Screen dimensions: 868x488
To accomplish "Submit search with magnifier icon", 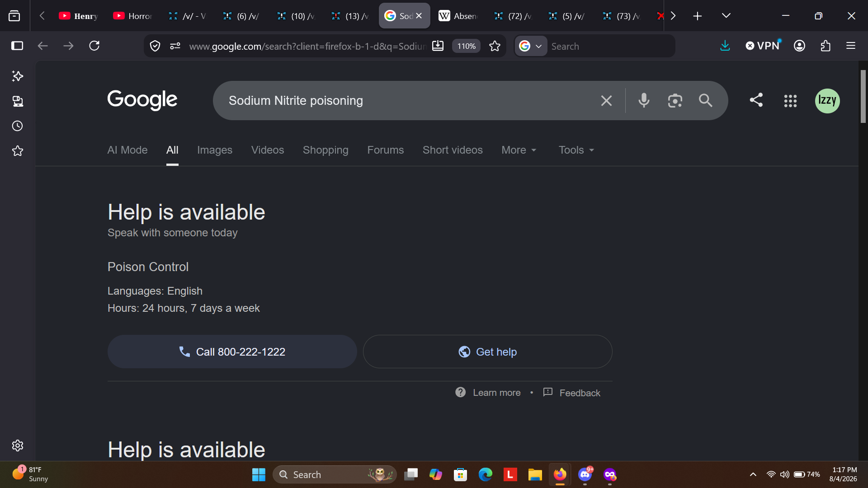I will click(706, 100).
